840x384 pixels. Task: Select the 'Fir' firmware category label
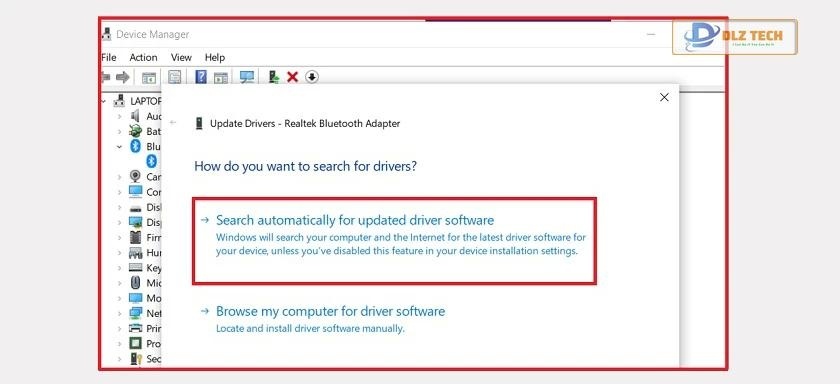(154, 237)
